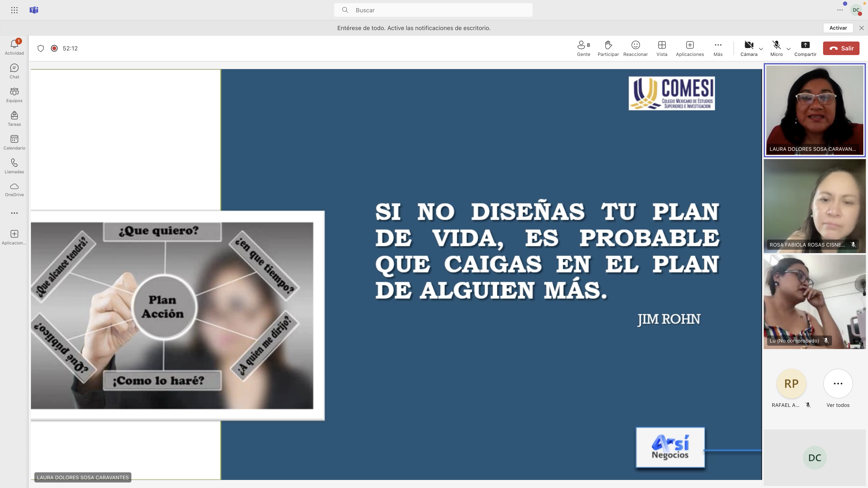Screen dimensions: 868x488
Task: Click the RP Rafael participant avatar
Action: click(791, 384)
